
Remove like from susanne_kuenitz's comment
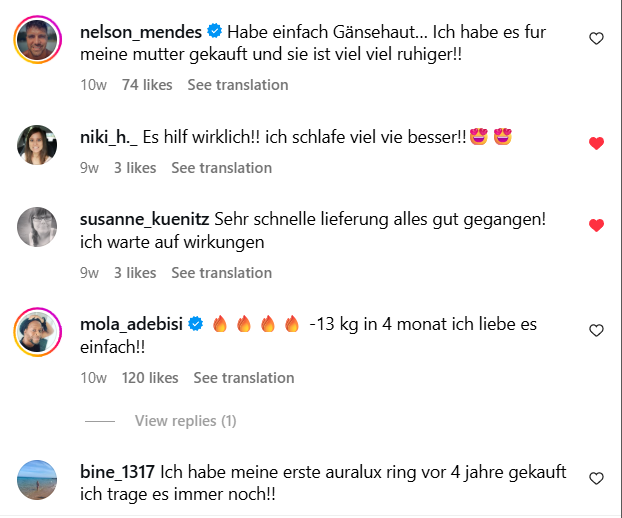pyautogui.click(x=597, y=225)
